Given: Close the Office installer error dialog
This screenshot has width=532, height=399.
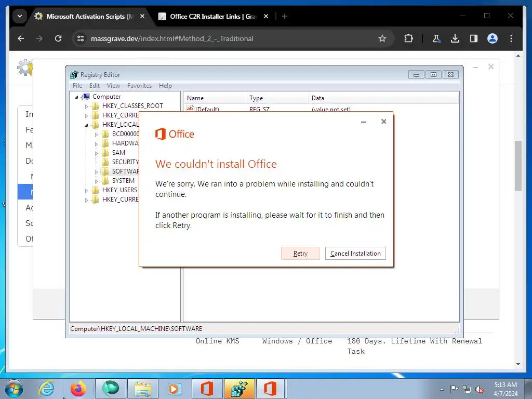Looking at the screenshot, I should (384, 122).
